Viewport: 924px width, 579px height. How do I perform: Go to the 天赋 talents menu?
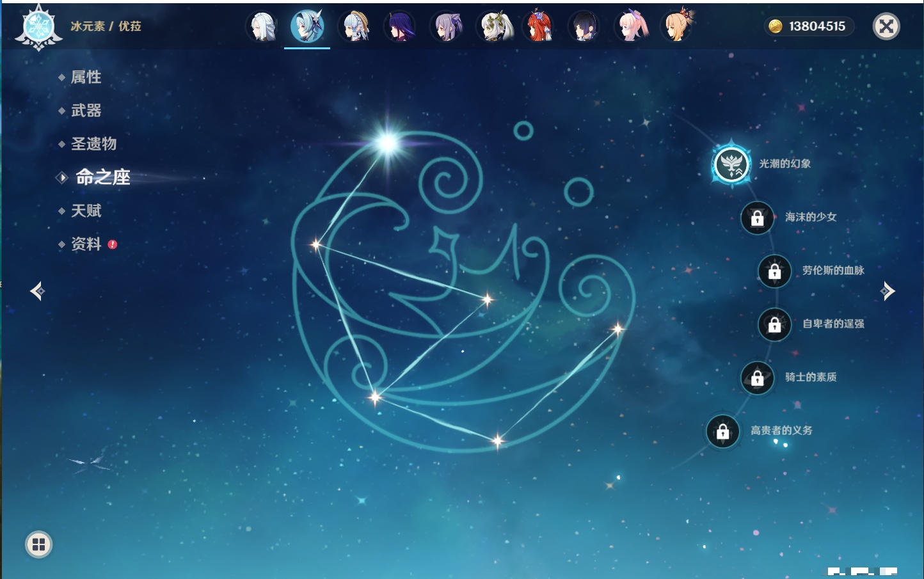pos(86,210)
